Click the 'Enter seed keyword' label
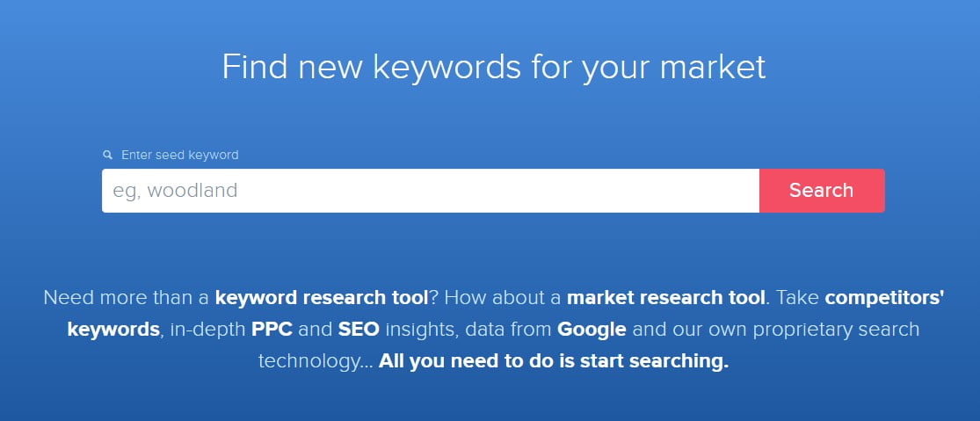980x421 pixels. point(179,155)
